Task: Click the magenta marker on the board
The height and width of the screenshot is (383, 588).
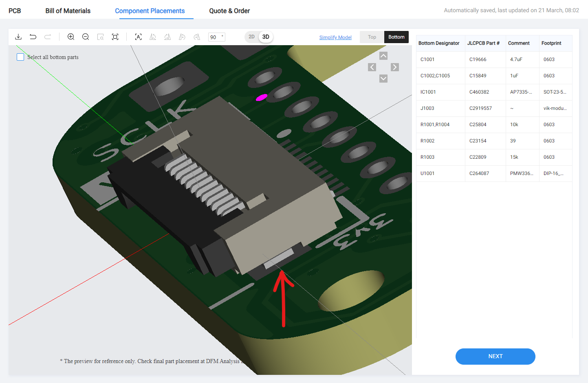Action: tap(261, 97)
